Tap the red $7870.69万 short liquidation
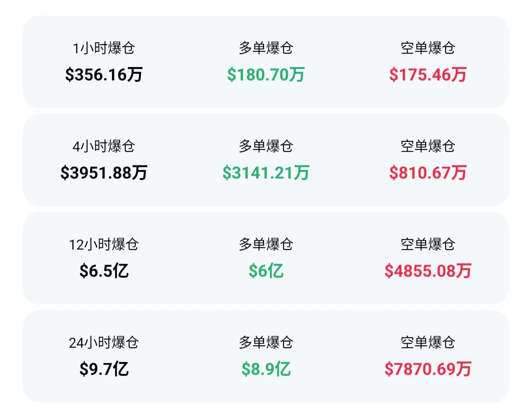 pyautogui.click(x=428, y=369)
